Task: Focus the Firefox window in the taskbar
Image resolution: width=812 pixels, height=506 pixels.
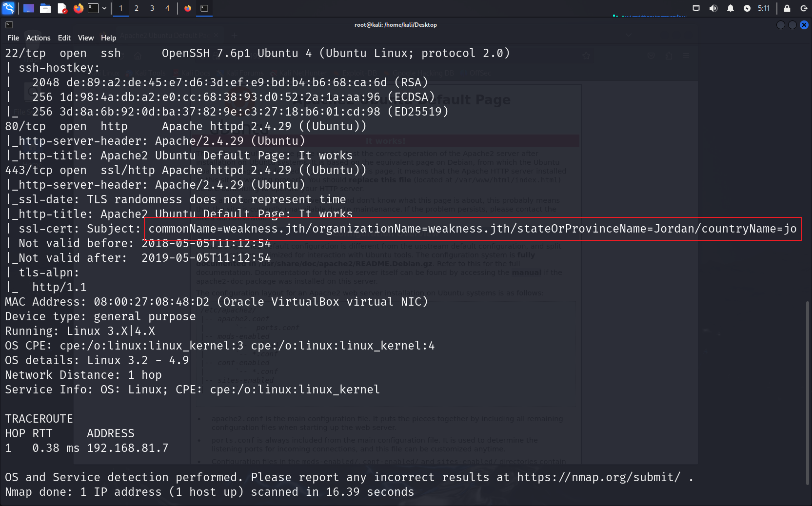Action: click(x=188, y=8)
